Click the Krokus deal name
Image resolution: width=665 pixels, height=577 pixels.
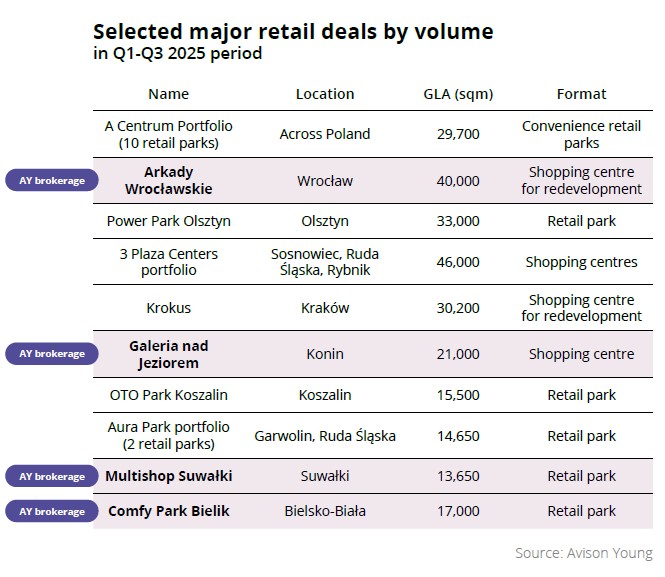point(168,308)
